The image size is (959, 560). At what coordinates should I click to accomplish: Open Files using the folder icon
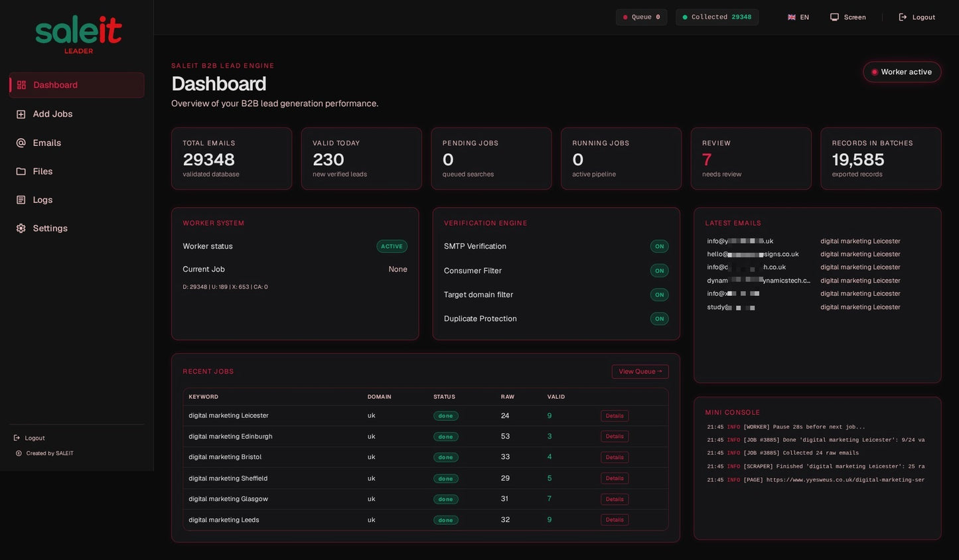(21, 171)
